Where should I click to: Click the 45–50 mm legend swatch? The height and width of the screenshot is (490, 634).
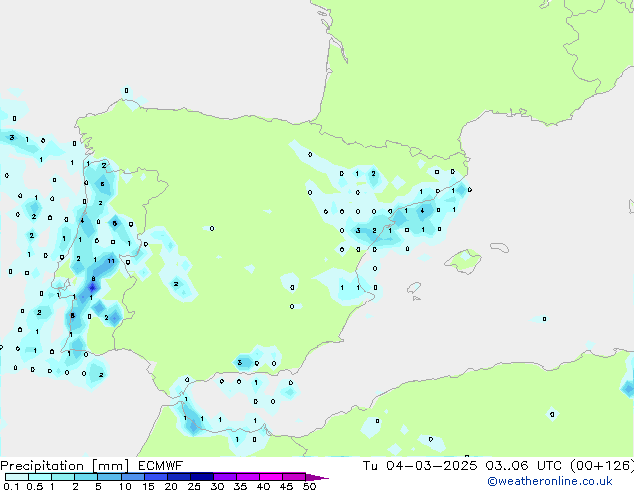(x=294, y=477)
